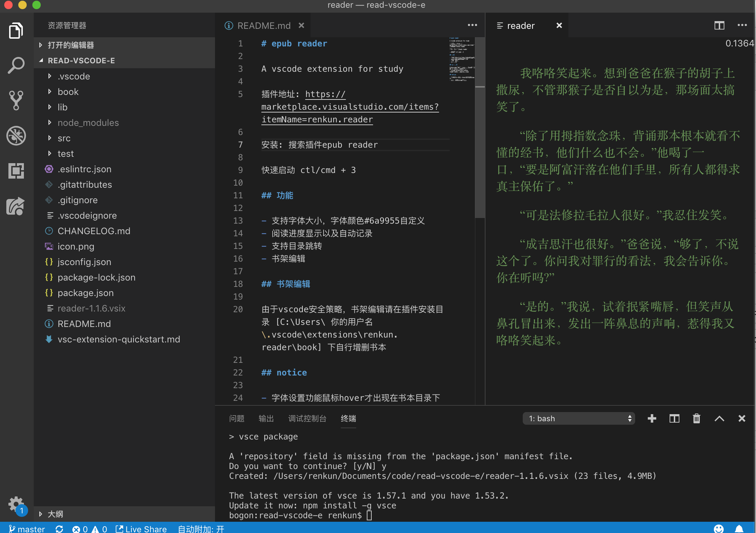Click the Live Share activity bar icon
This screenshot has height=533, width=756.
click(16, 206)
